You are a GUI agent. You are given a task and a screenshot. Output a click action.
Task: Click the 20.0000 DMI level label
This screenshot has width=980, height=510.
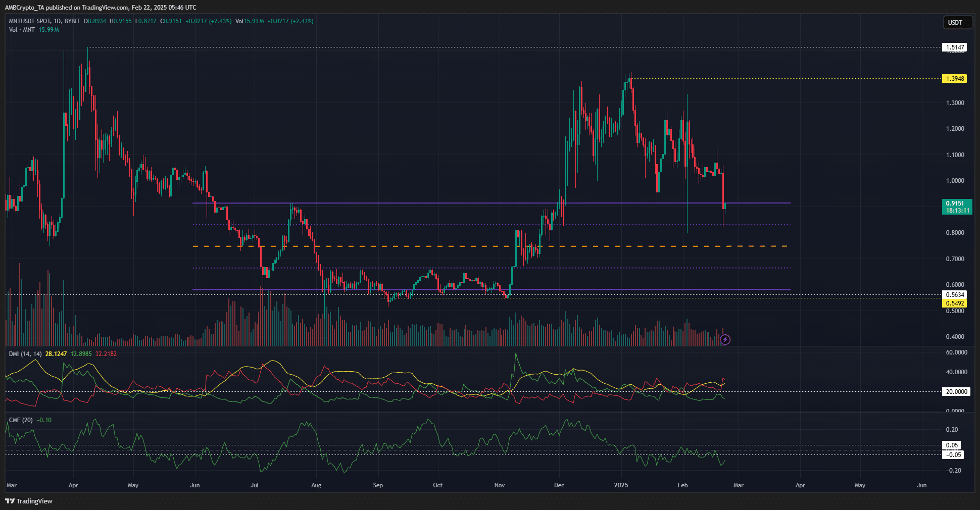coord(956,392)
